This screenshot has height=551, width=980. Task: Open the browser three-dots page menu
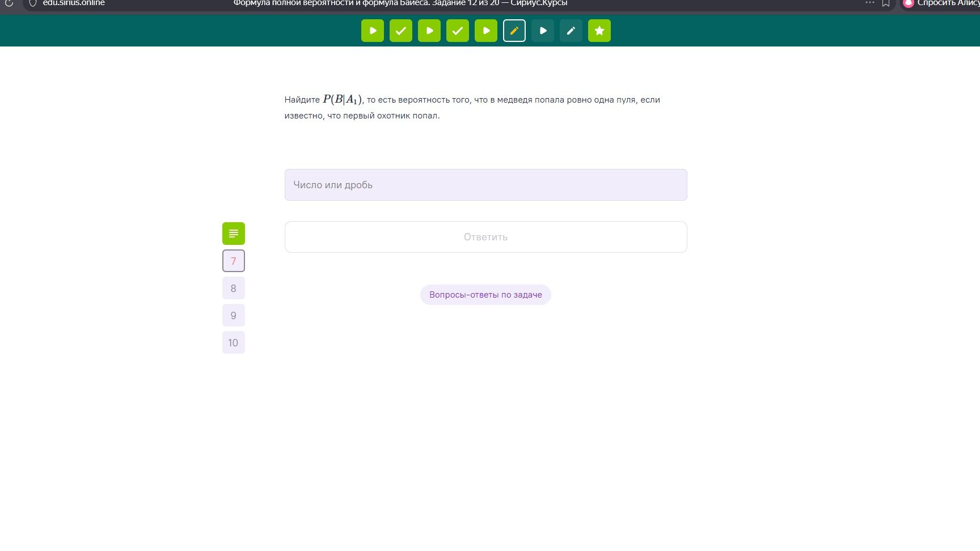(870, 3)
